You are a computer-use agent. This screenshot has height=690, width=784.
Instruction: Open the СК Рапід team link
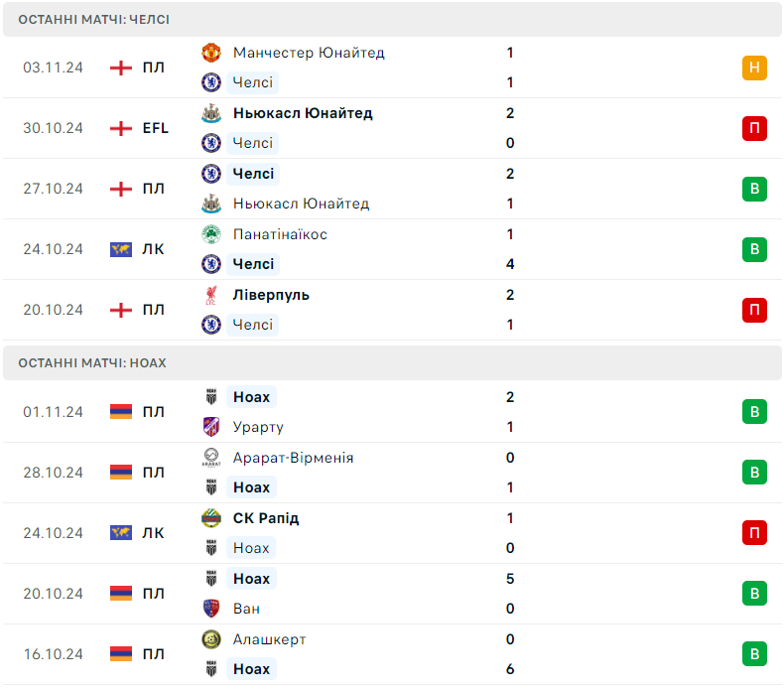tap(266, 518)
